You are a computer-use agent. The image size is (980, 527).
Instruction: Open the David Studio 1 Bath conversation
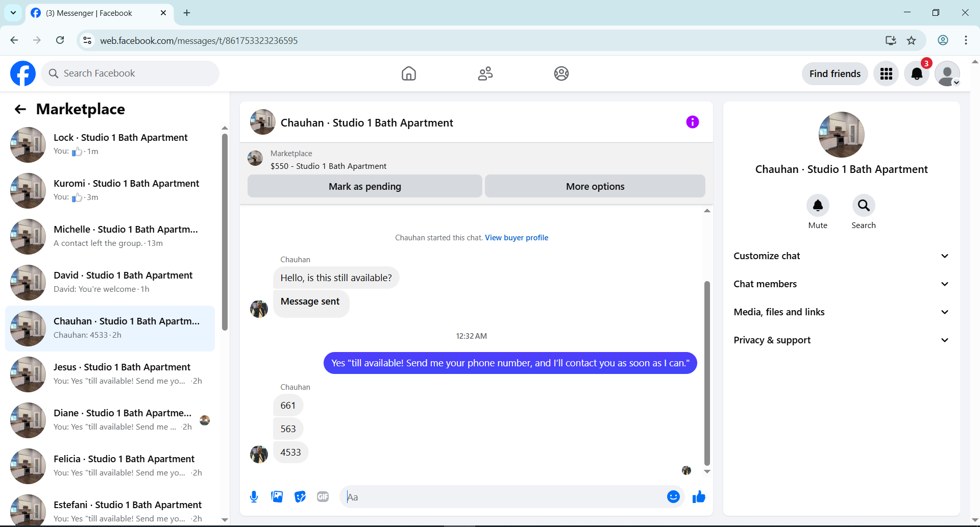coord(110,283)
